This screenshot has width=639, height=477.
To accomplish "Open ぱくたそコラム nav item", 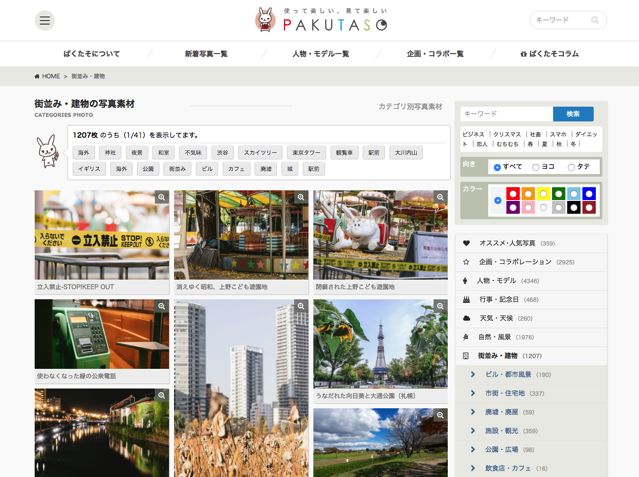I will pos(549,54).
